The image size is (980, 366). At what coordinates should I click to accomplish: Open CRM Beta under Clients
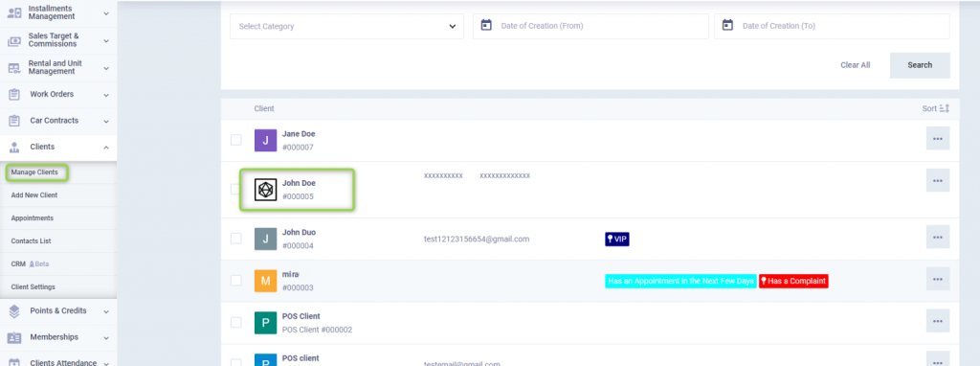pyautogui.click(x=30, y=264)
